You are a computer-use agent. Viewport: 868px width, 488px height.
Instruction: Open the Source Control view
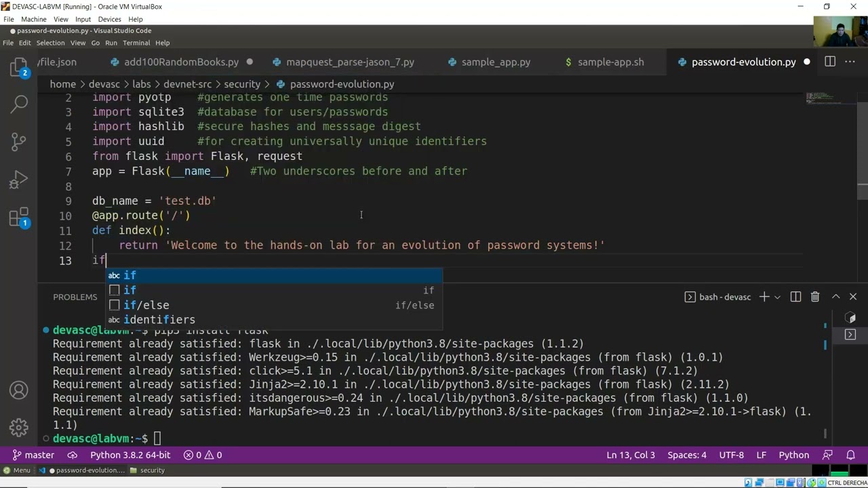[x=19, y=142]
